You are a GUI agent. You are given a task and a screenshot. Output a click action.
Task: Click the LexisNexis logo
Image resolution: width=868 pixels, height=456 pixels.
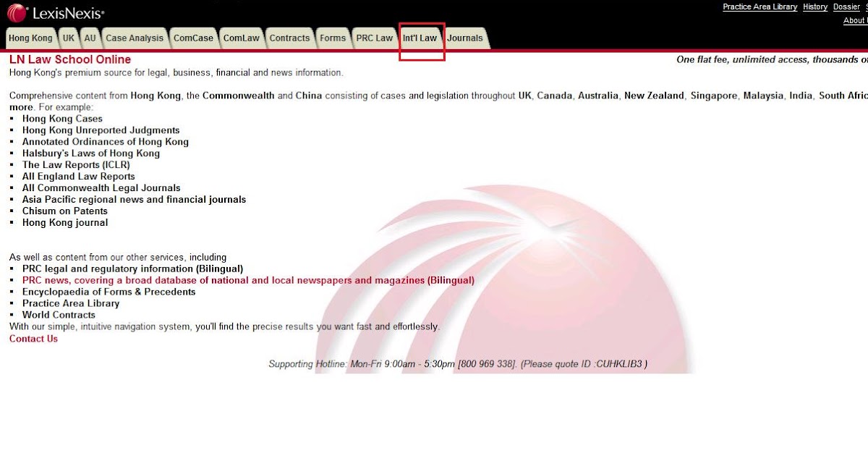pos(56,13)
